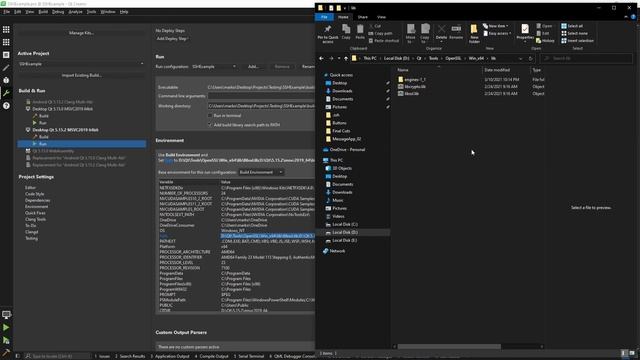Screen dimensions: 640x360
Task: Open Easy access dropdown in Explorer ribbon
Action: 497,33
